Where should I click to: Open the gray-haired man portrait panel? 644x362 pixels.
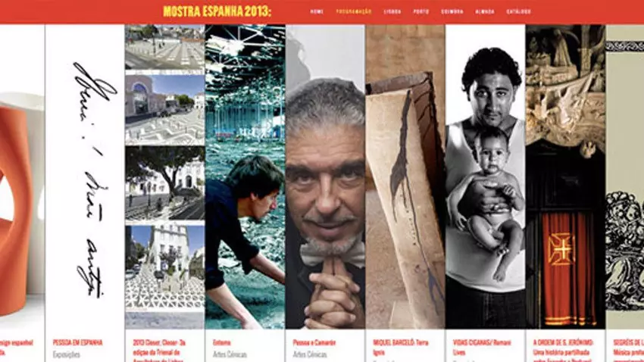325,176
